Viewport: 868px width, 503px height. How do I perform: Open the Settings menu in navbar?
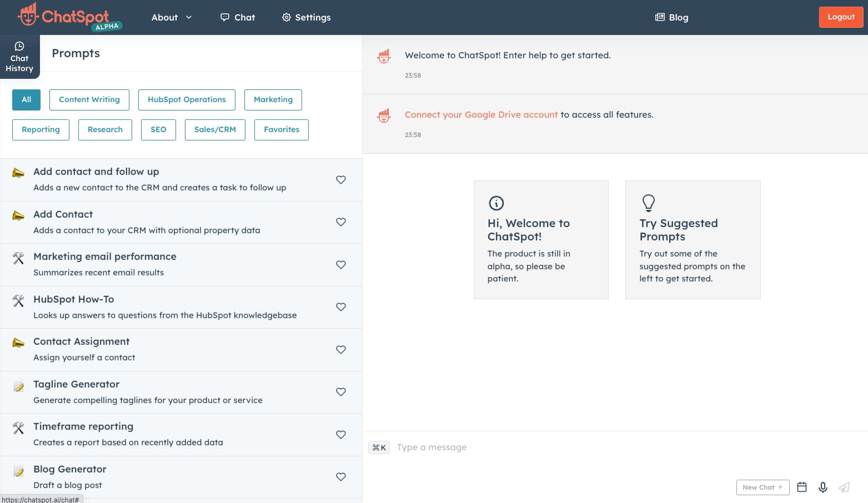coord(306,17)
